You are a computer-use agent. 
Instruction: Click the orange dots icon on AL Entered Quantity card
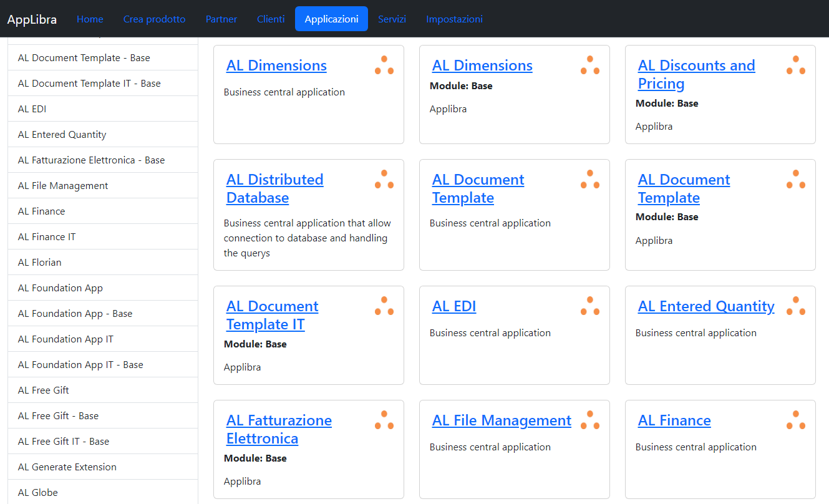pos(795,306)
